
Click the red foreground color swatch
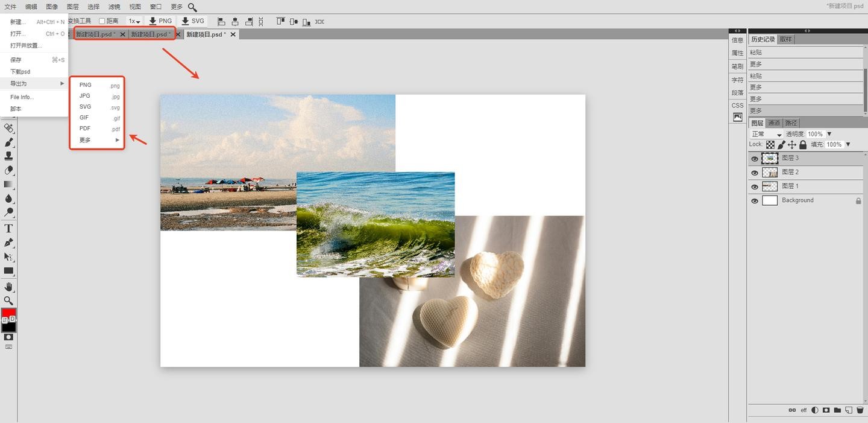click(8, 313)
